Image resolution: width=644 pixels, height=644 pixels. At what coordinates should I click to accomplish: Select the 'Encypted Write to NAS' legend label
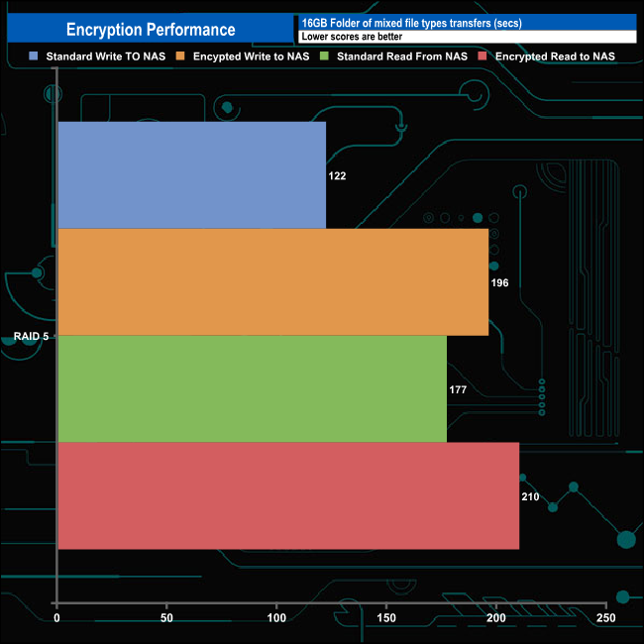(251, 57)
